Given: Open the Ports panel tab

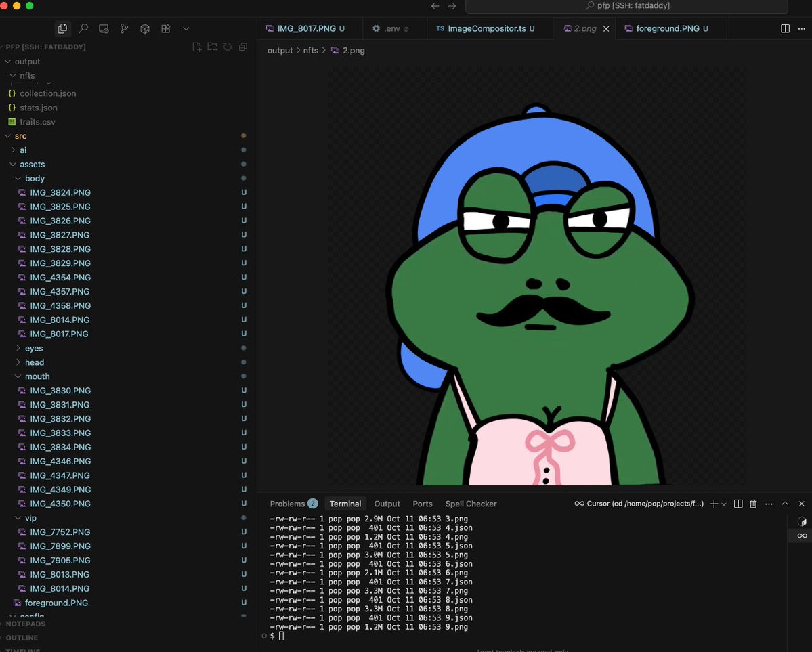Looking at the screenshot, I should 423,504.
